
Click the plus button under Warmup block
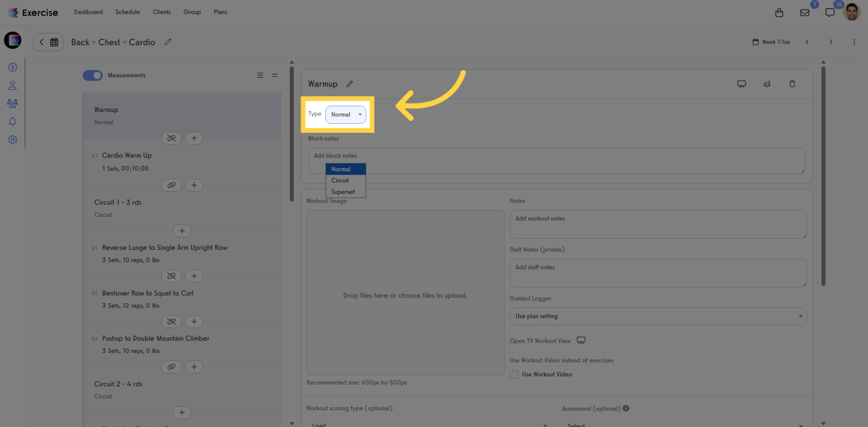pyautogui.click(x=194, y=138)
